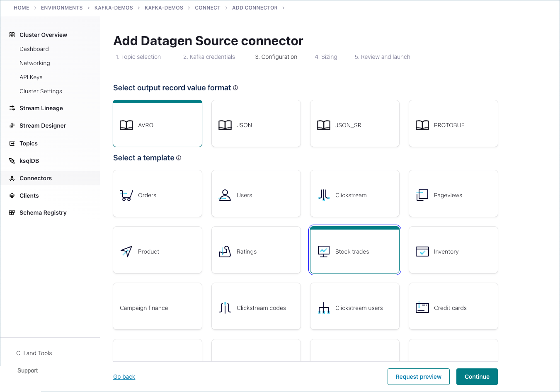The image size is (560, 392).
Task: Switch to the Sizing step
Action: (326, 57)
